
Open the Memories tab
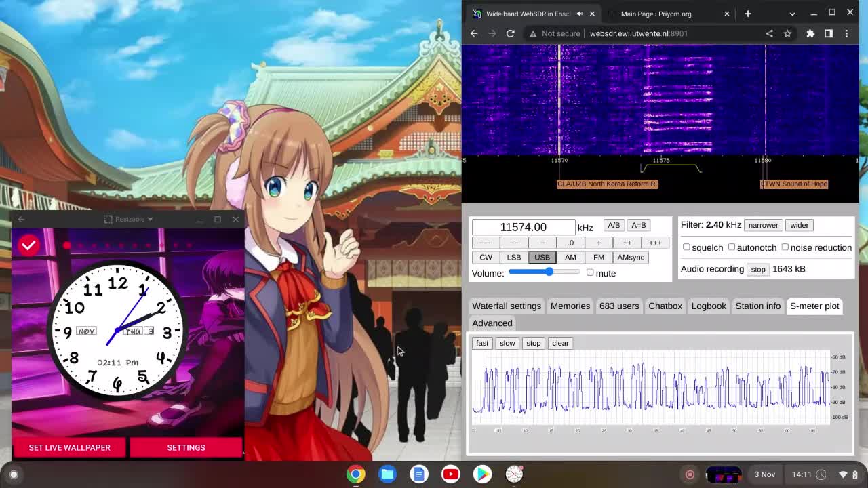tap(570, 306)
